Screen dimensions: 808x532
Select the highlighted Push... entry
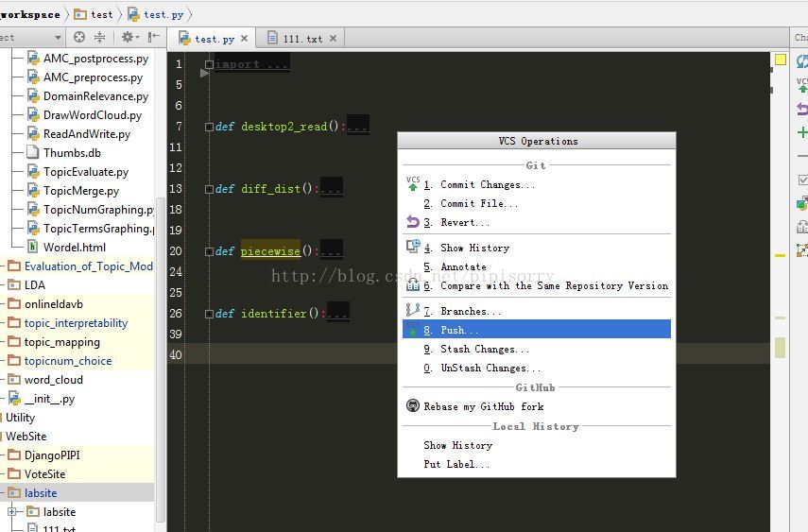pyautogui.click(x=537, y=329)
